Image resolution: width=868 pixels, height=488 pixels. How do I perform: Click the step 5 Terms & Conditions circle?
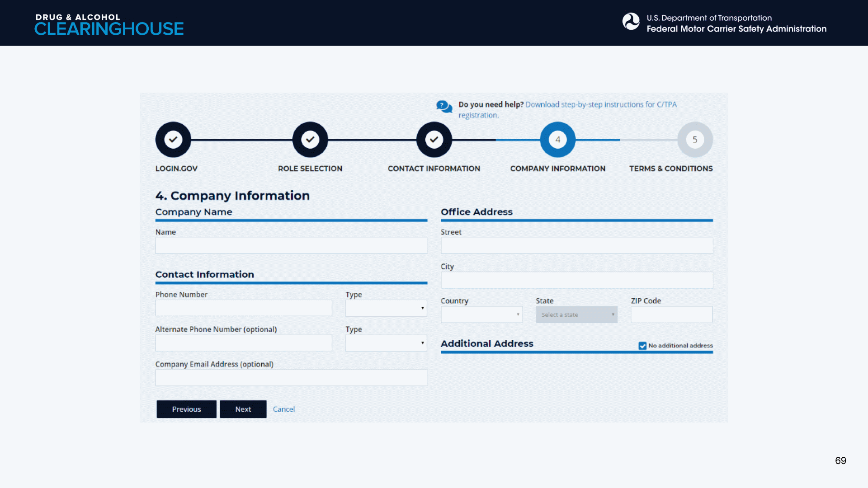point(695,140)
